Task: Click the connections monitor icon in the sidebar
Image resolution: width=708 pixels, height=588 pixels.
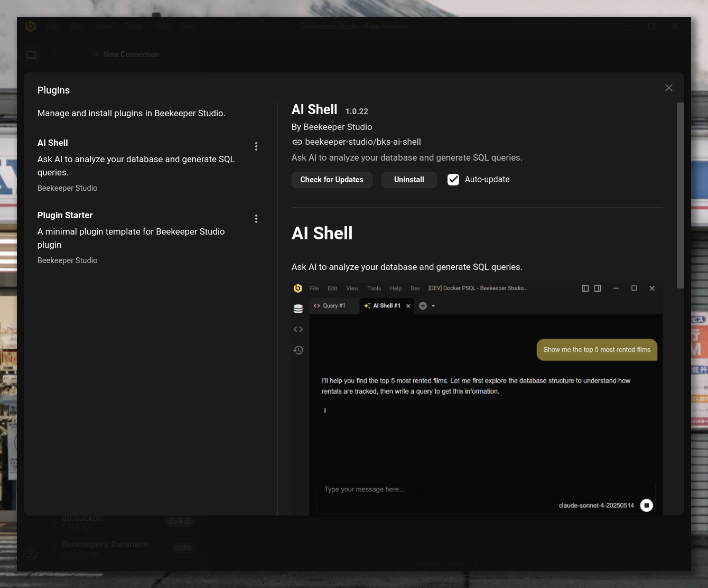Action: [x=31, y=55]
